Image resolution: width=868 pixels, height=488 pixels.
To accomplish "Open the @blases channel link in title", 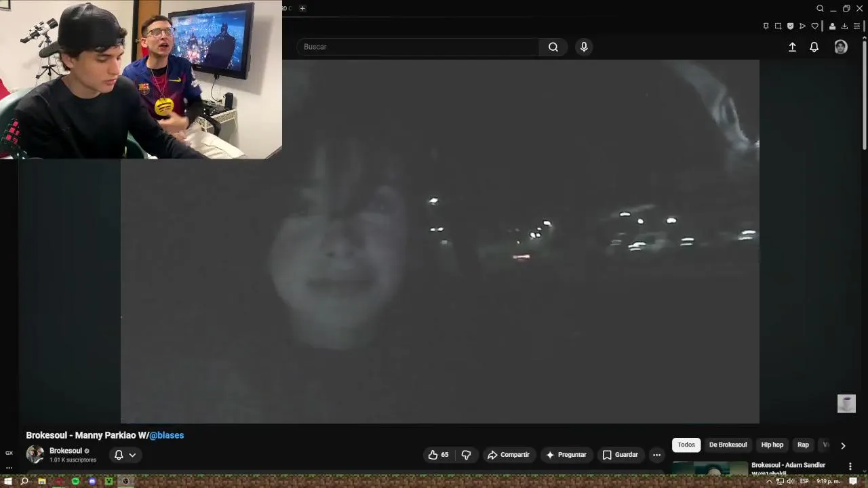I will [166, 435].
